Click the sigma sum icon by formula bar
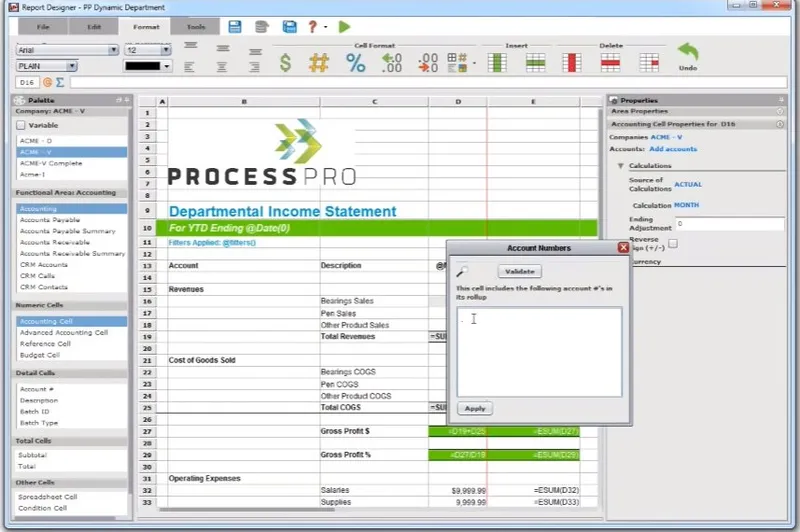The width and height of the screenshot is (800, 532). click(x=60, y=82)
